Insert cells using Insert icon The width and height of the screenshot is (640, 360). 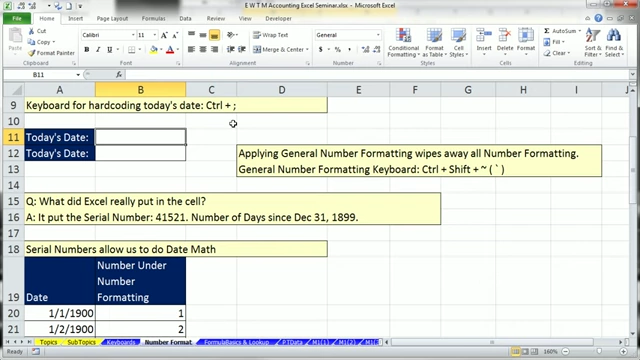(x=484, y=36)
